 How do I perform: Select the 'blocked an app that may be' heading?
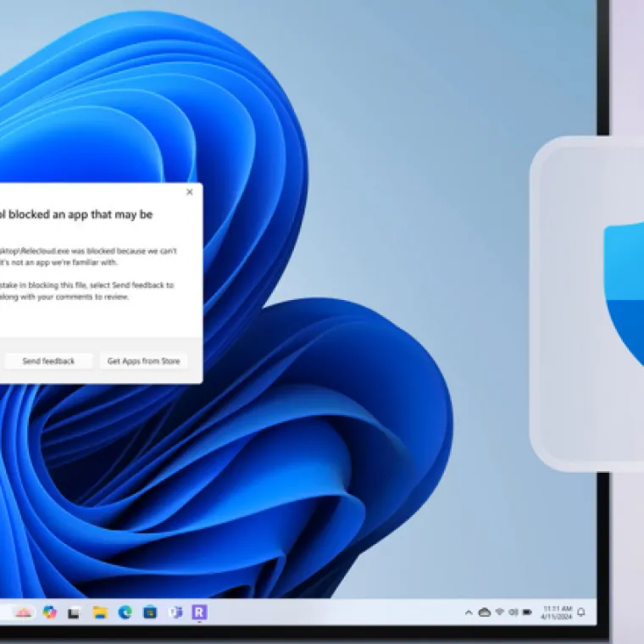pos(76,214)
